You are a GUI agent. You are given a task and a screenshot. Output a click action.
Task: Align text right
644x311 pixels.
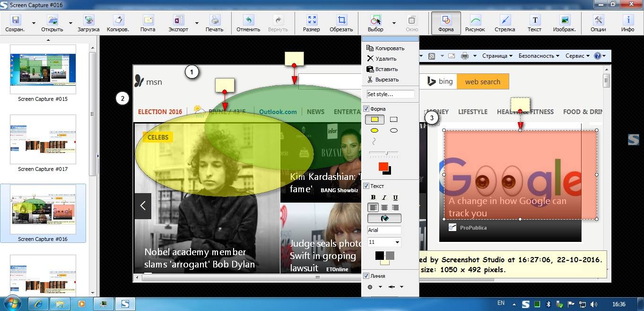tap(395, 207)
